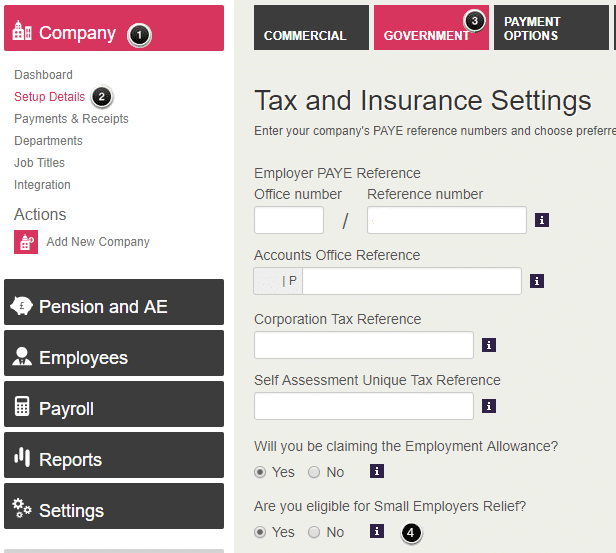The image size is (616, 553).
Task: Click info icon beside Employer PAYE Reference
Action: tap(541, 220)
